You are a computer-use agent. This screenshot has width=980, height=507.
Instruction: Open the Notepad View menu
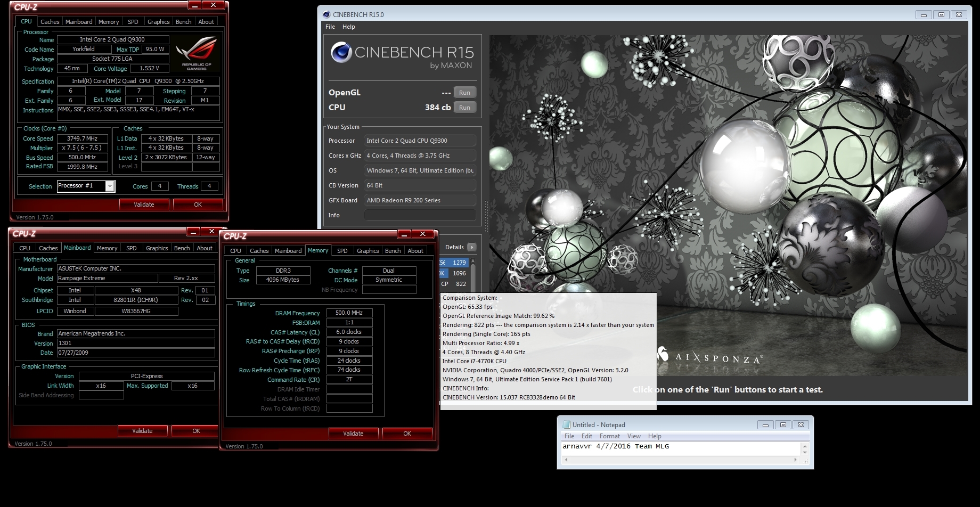[634, 436]
